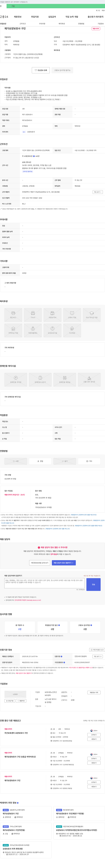Click the 필기 selection method box
This screenshot has height=868, width=105.
[x=65, y=461]
